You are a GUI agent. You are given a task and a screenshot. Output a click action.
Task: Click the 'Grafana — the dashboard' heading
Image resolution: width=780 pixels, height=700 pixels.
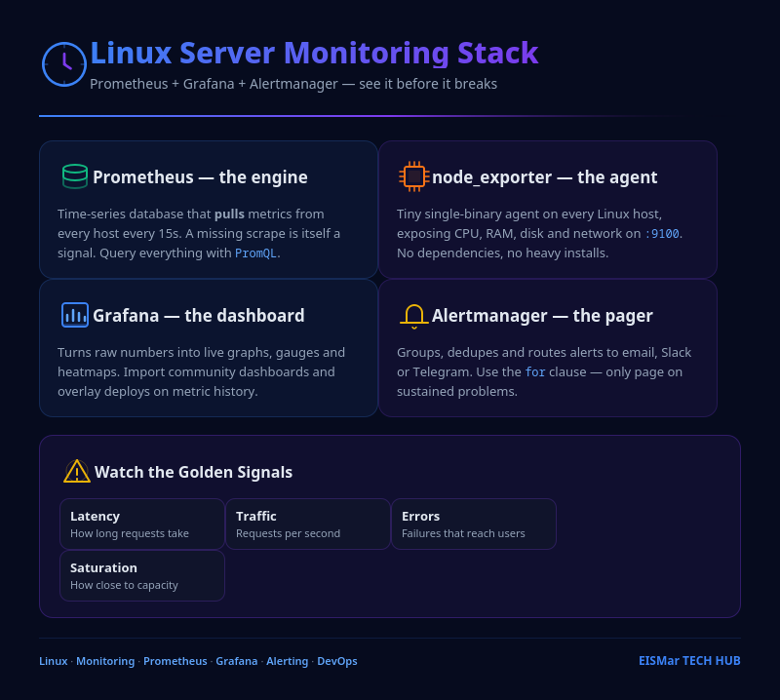(199, 316)
